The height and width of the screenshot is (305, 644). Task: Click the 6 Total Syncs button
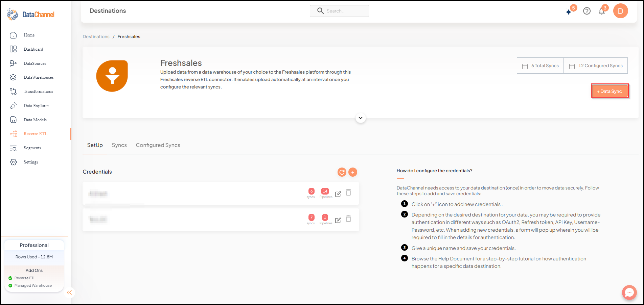pos(540,66)
